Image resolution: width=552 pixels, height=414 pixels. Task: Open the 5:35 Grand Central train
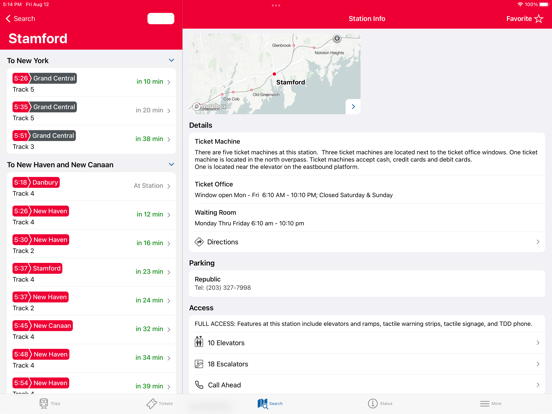(91, 111)
